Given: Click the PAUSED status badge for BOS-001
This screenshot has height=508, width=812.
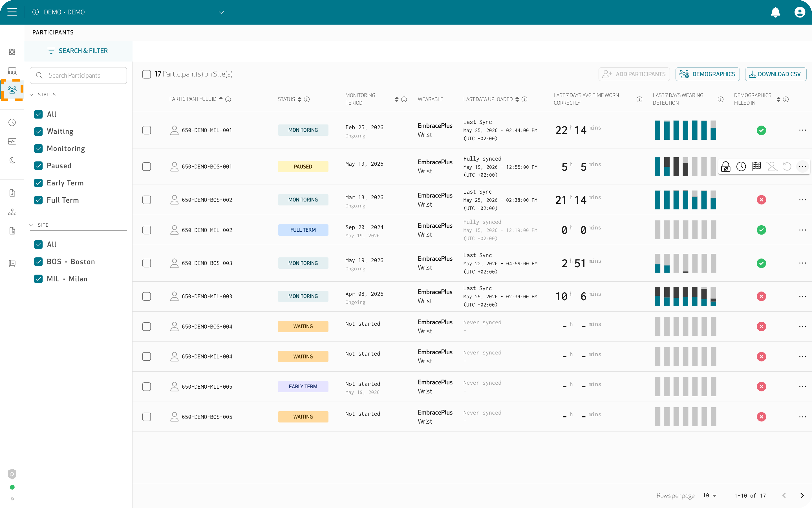Looking at the screenshot, I should point(303,167).
